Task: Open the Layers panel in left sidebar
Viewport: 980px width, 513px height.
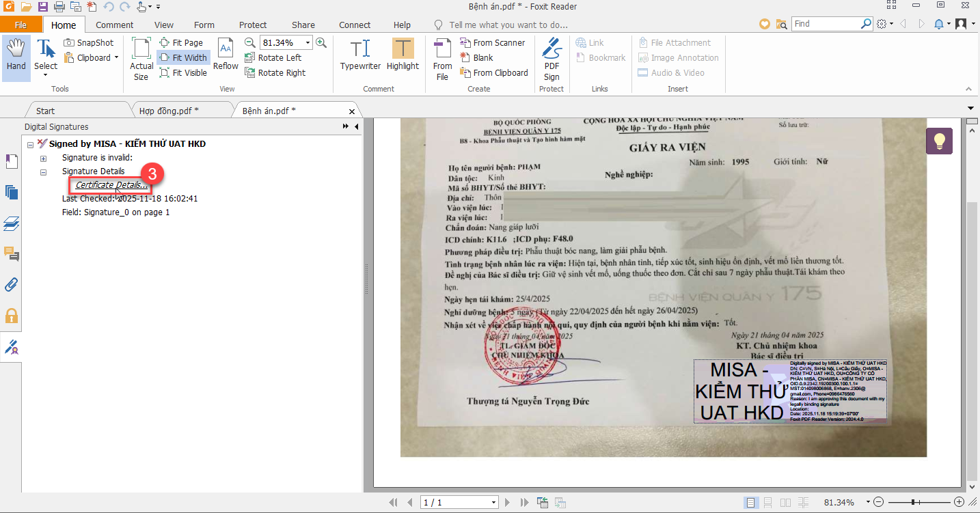Action: coord(12,223)
